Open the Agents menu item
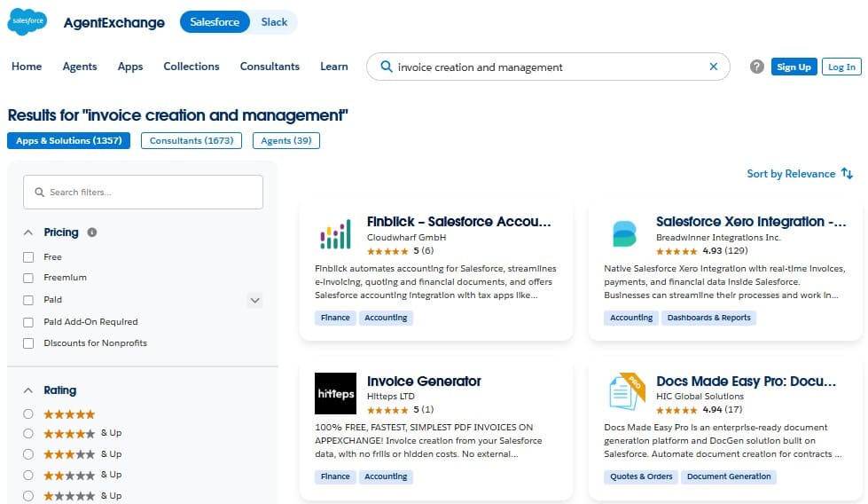868x504 pixels. coord(80,67)
